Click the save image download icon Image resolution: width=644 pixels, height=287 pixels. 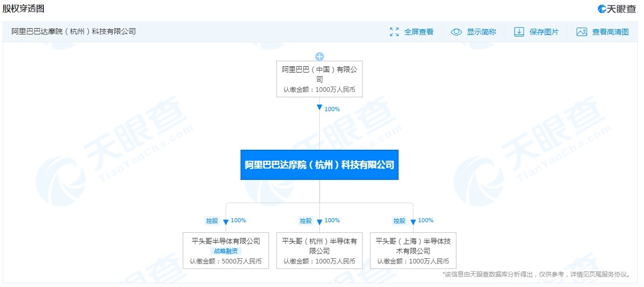pyautogui.click(x=519, y=32)
